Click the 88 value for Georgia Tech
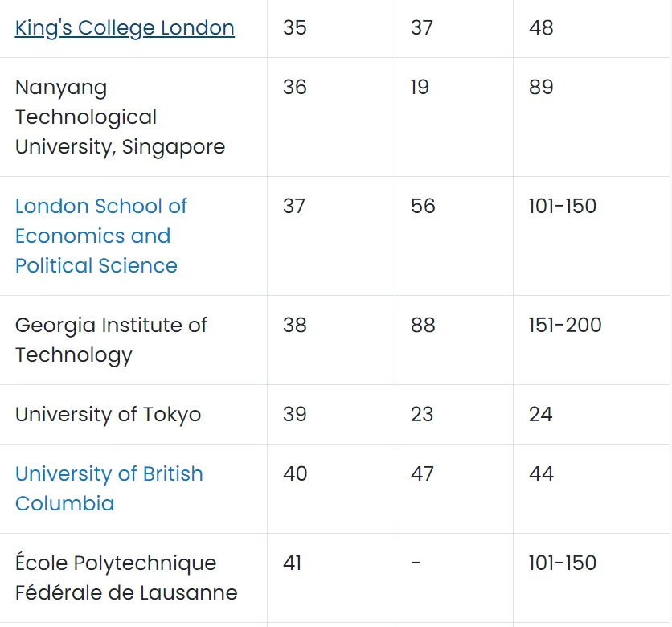672x627 pixels. point(423,325)
